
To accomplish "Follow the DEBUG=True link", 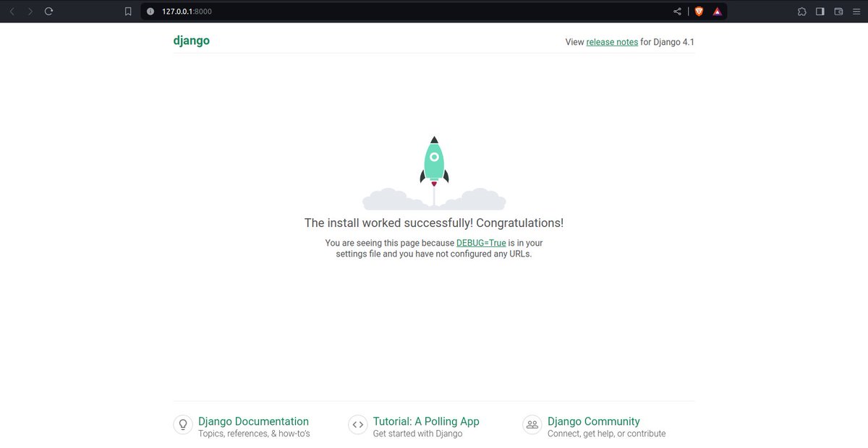I will (481, 243).
